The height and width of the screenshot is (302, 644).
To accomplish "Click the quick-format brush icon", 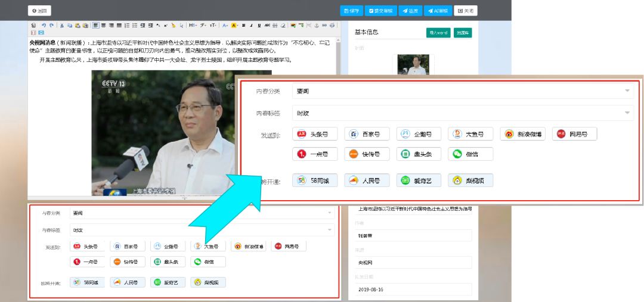I will pyautogui.click(x=174, y=26).
